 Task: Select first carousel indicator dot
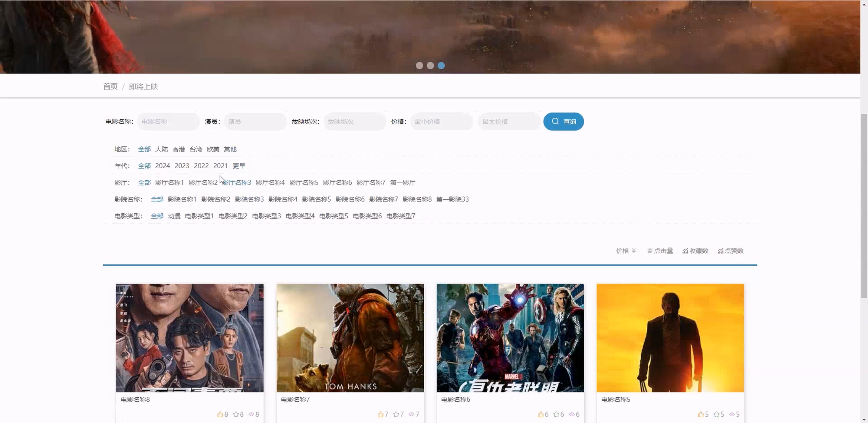419,66
